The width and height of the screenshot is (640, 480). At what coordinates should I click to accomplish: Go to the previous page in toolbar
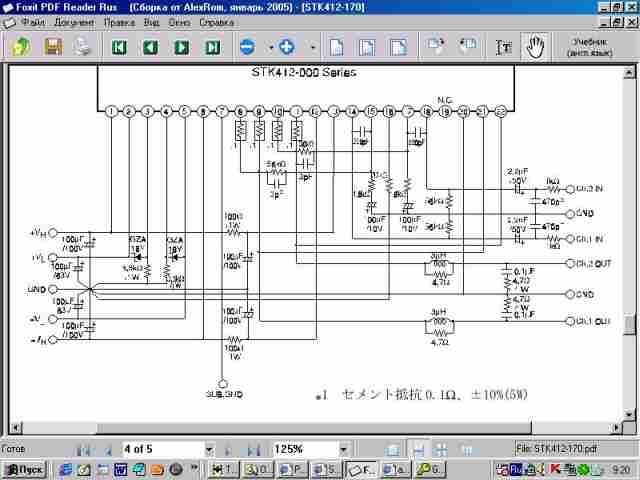(x=150, y=47)
